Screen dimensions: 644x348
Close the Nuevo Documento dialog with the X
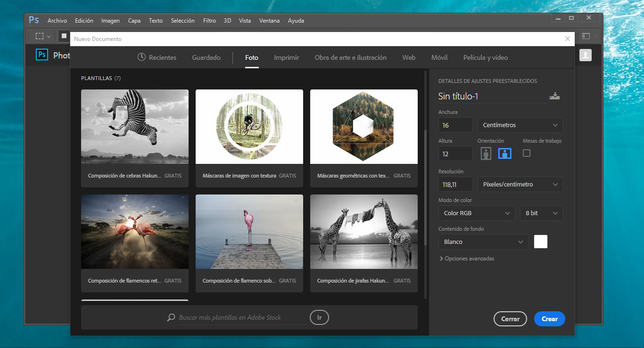click(x=568, y=39)
